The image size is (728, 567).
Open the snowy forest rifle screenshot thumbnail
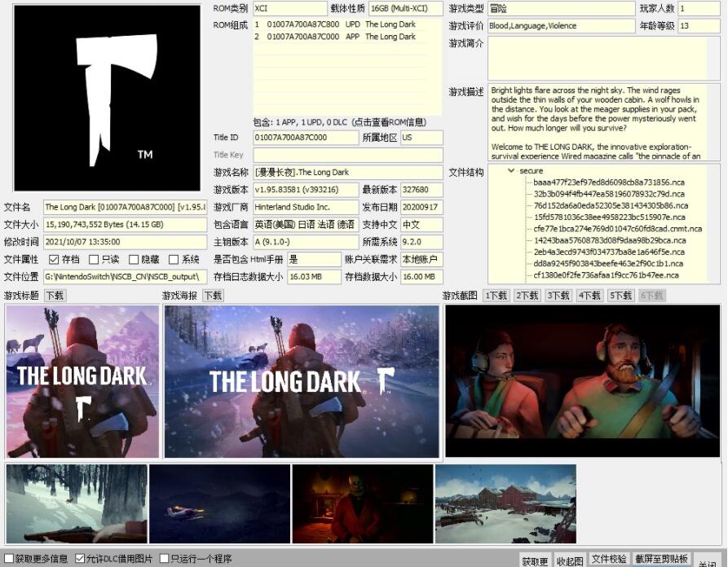[x=77, y=504]
